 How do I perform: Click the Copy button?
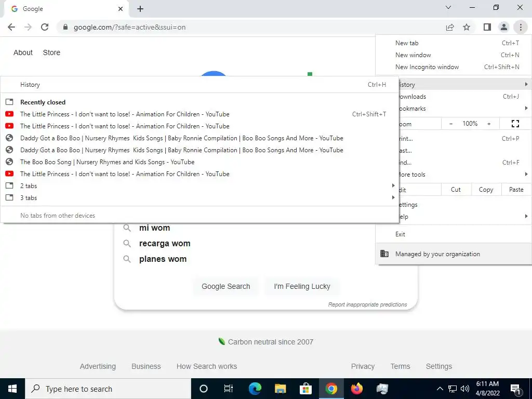pos(486,190)
